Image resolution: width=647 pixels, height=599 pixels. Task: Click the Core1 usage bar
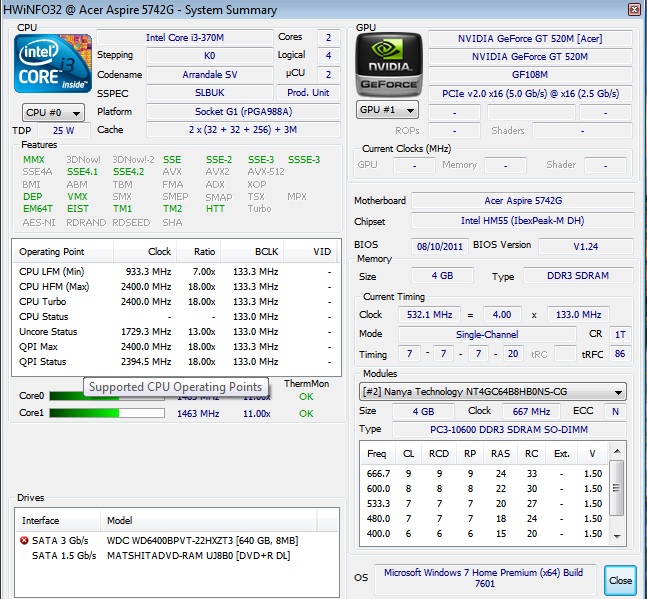click(x=107, y=413)
